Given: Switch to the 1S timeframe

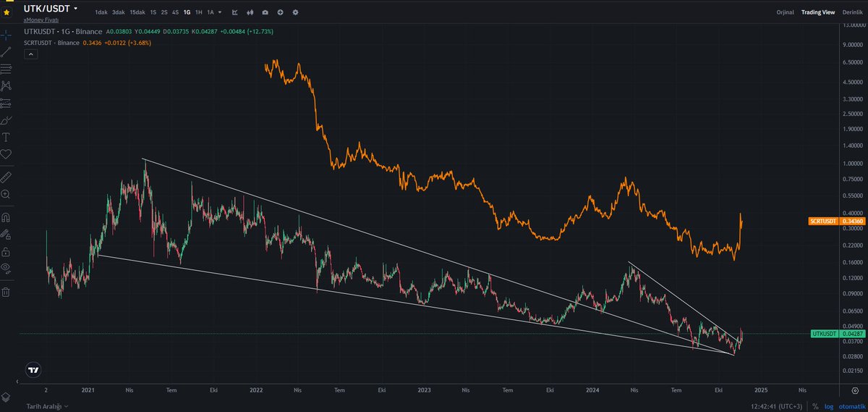Looking at the screenshot, I should (153, 12).
